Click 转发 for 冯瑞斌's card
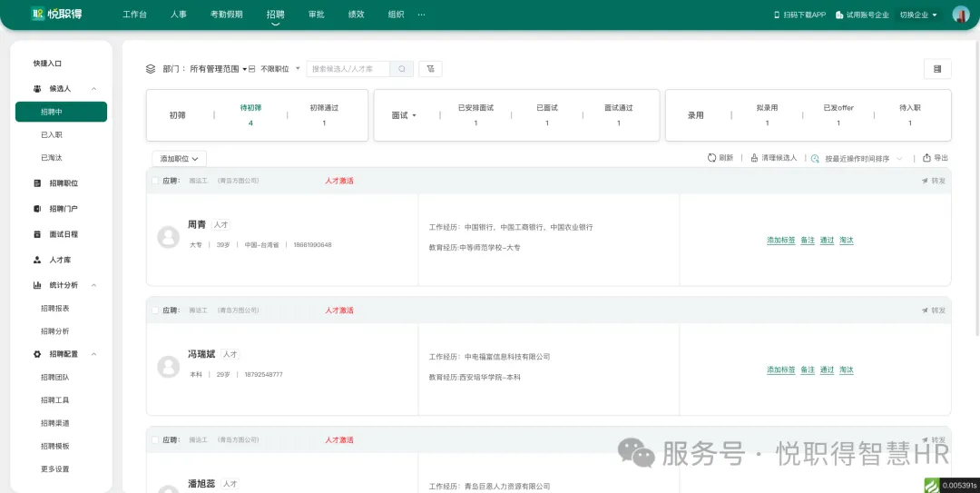 click(x=934, y=311)
